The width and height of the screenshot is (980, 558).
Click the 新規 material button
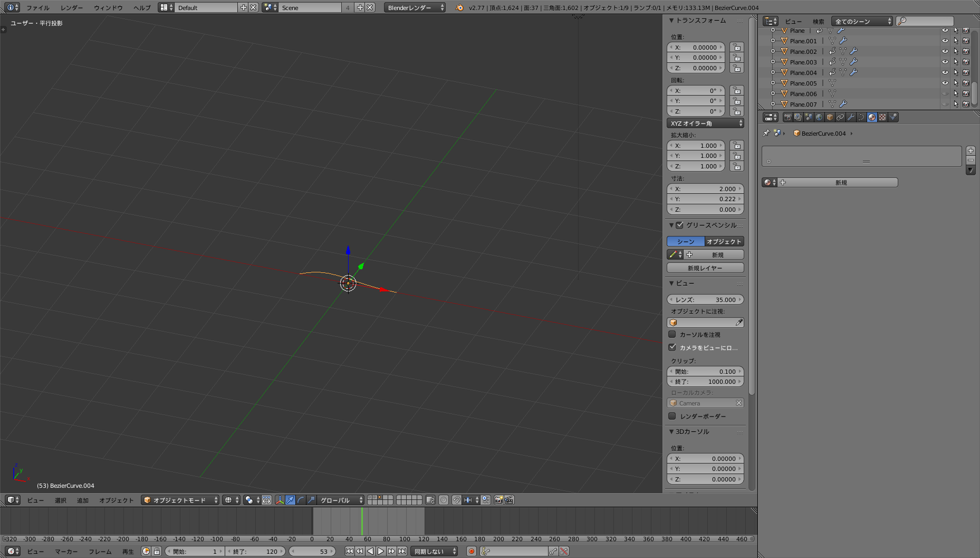[x=838, y=182]
